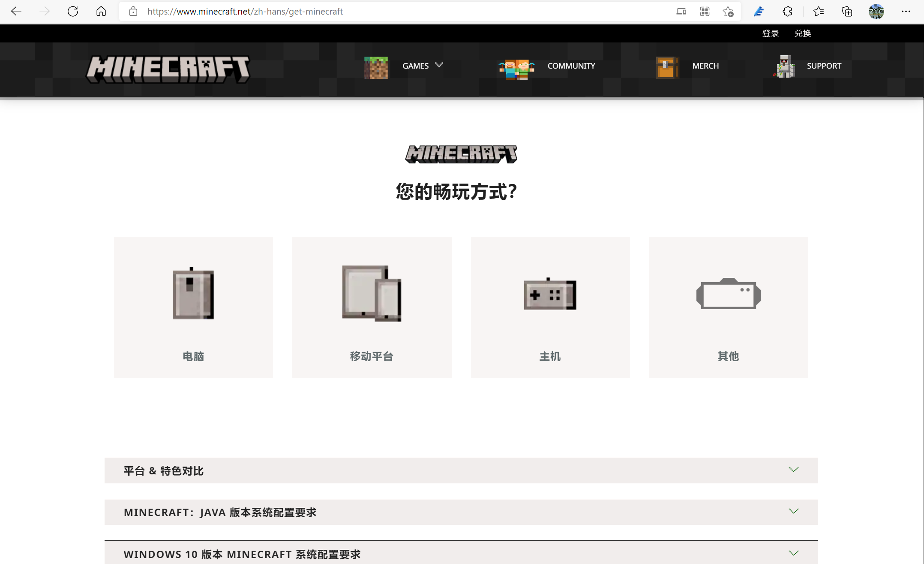Add this page to favorites star
Viewport: 924px width, 564px height.
coord(728,12)
